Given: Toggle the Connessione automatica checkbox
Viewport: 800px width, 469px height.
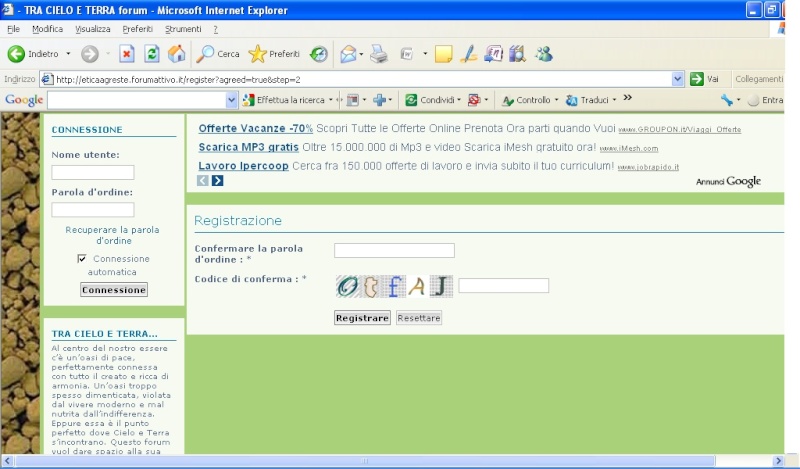Looking at the screenshot, I should (x=82, y=259).
